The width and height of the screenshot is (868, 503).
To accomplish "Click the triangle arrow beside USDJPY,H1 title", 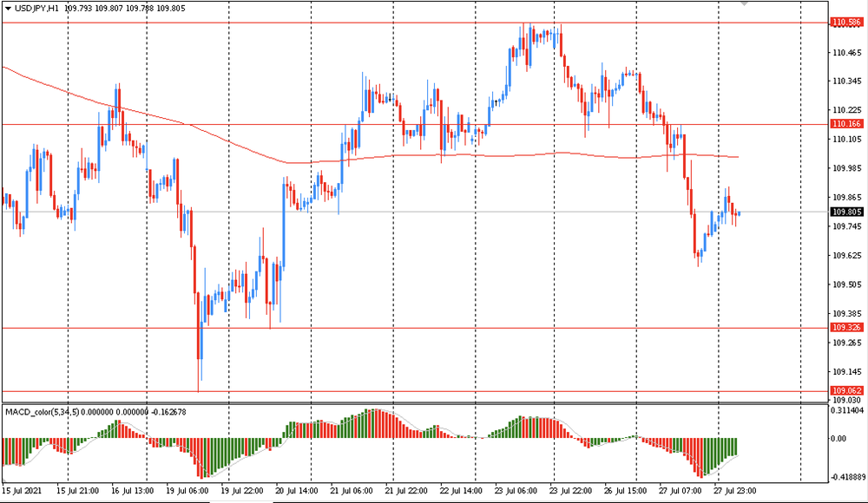I will point(9,9).
